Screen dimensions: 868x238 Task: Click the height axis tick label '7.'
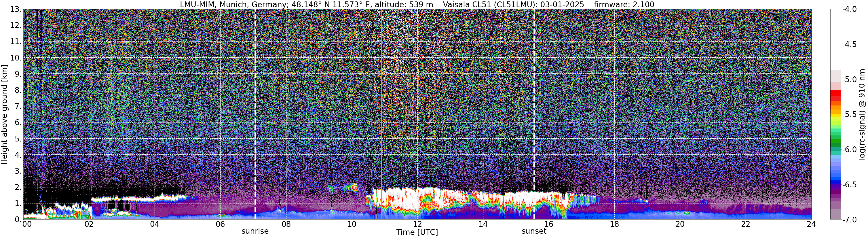18,107
